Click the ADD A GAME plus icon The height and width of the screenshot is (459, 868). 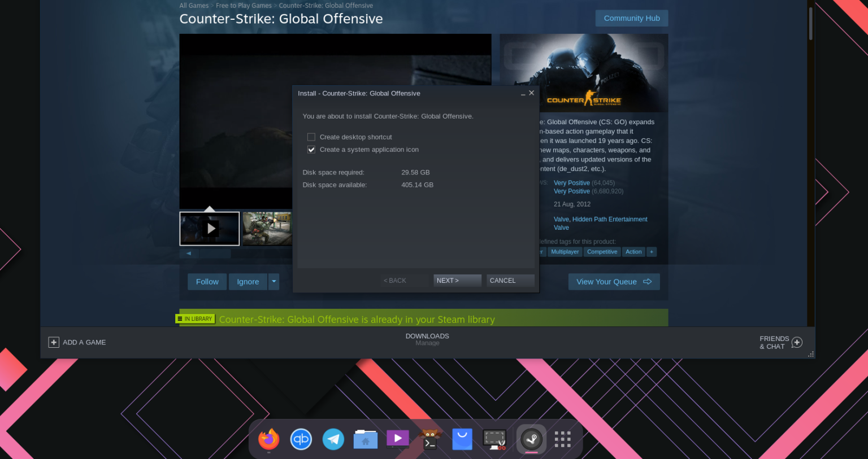pyautogui.click(x=53, y=342)
